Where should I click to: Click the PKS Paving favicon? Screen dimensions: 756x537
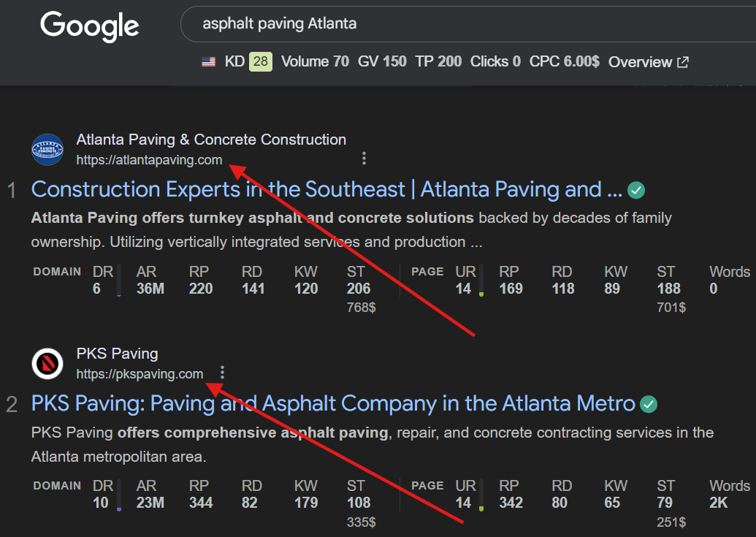tap(47, 363)
